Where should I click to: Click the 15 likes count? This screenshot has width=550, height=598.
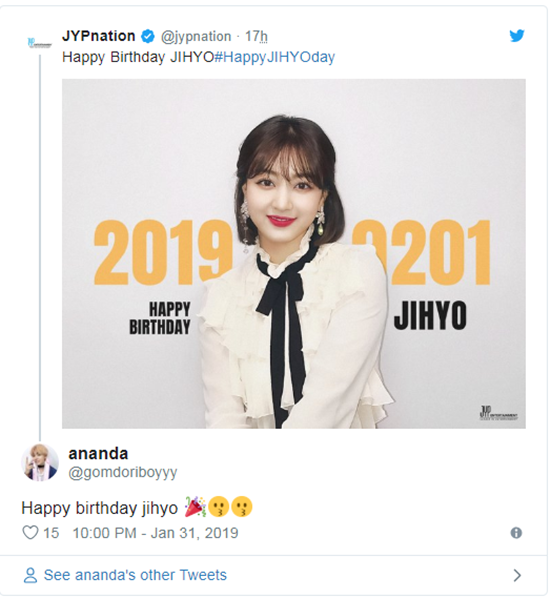click(51, 533)
